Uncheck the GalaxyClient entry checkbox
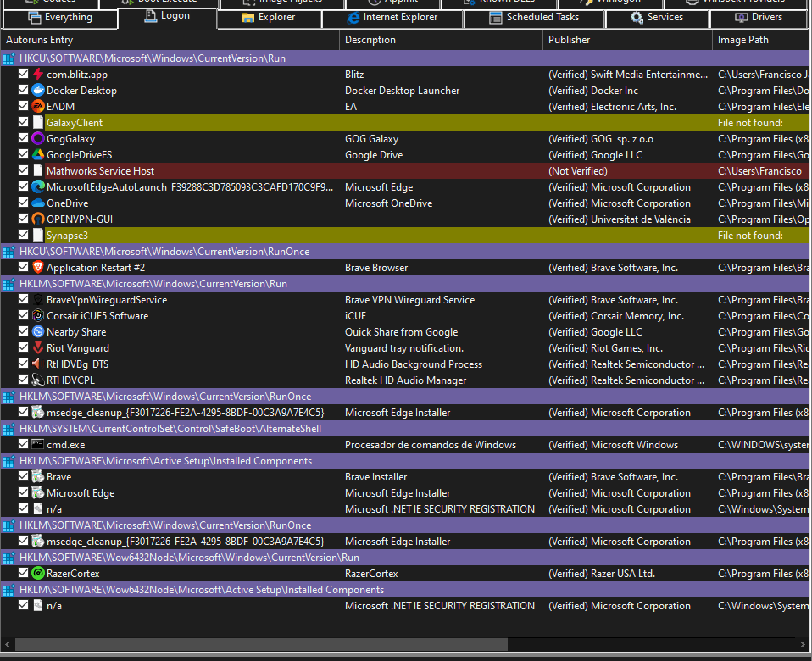This screenshot has width=812, height=661. (x=23, y=122)
